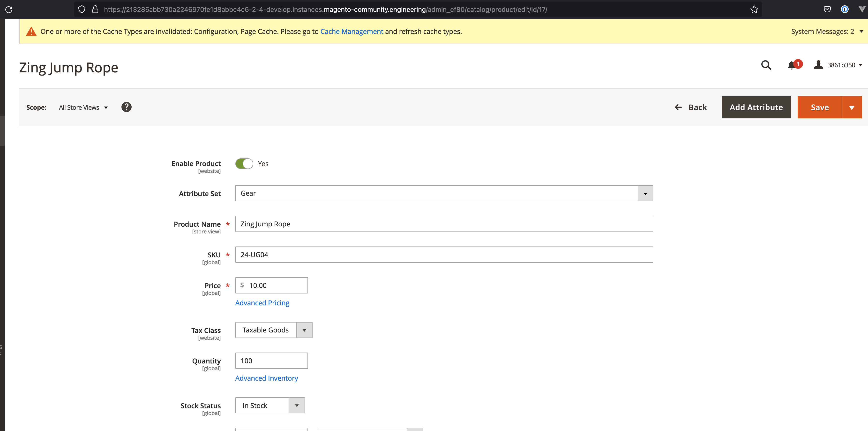Click the bookmark star icon

click(754, 9)
